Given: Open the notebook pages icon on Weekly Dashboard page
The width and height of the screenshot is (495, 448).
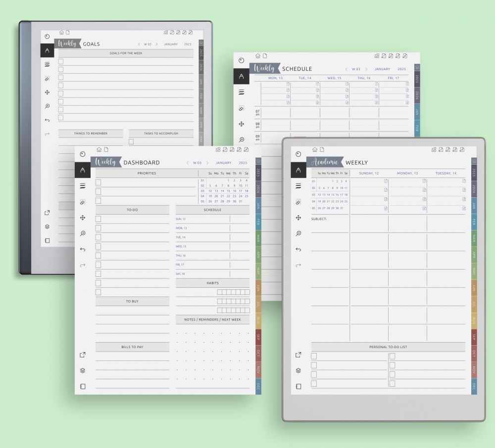Looking at the screenshot, I should (82, 386).
